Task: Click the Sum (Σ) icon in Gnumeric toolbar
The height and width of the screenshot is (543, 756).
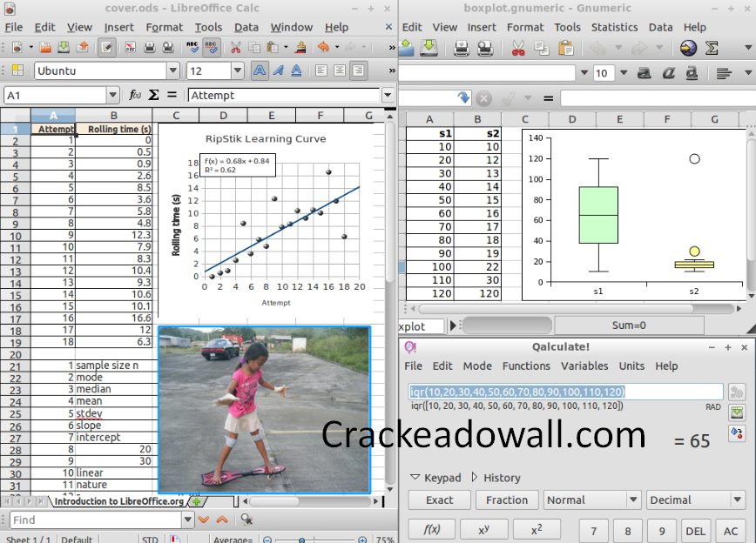Action: coord(712,48)
